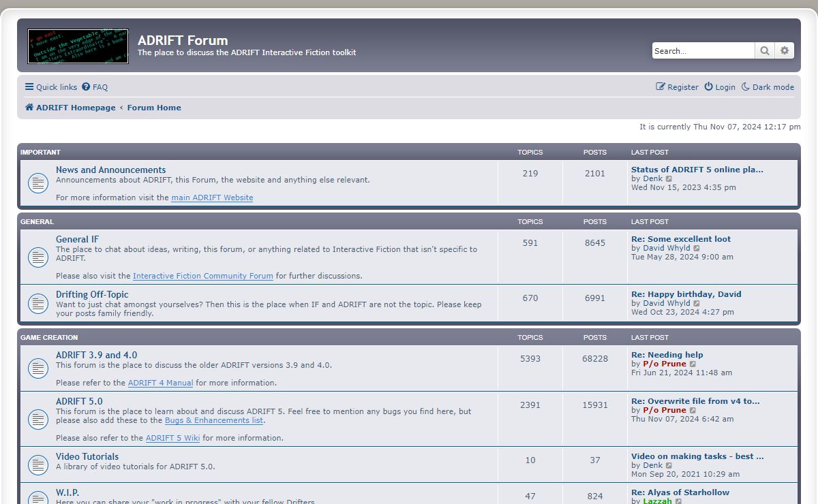Open the FAQ page

click(95, 87)
